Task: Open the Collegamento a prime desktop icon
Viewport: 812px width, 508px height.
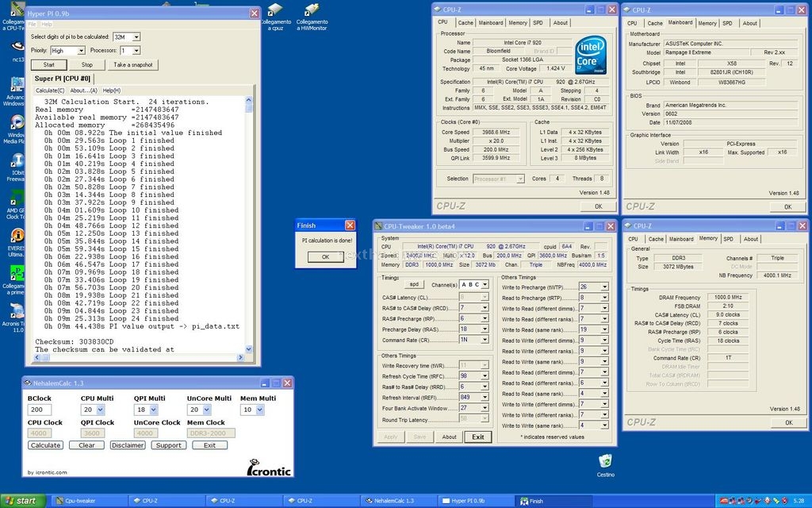Action: tap(16, 280)
